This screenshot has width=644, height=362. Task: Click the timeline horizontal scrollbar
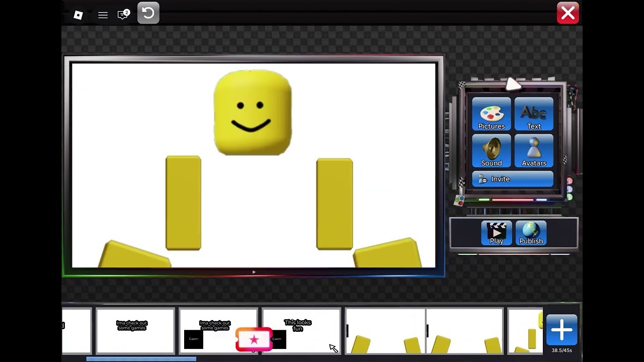141,359
